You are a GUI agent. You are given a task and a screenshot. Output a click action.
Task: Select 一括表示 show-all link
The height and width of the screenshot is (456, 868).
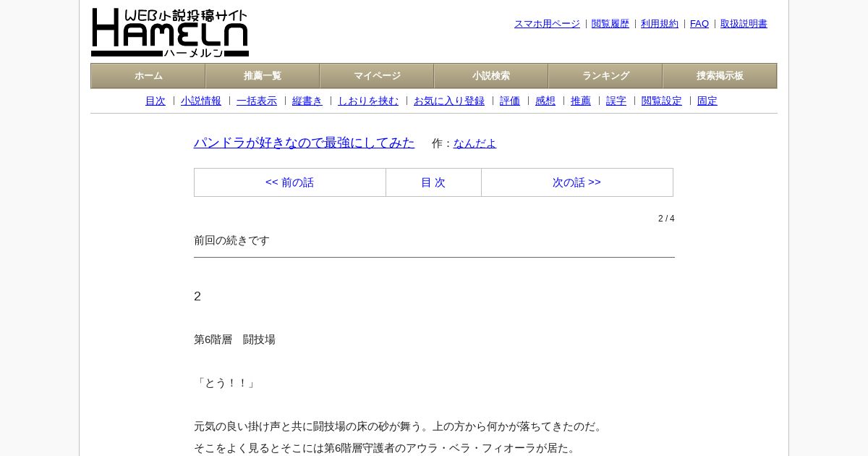[257, 101]
